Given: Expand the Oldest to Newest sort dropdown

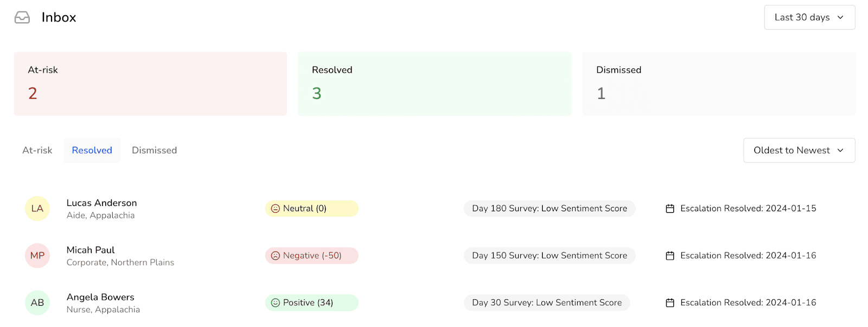Looking at the screenshot, I should (x=799, y=150).
